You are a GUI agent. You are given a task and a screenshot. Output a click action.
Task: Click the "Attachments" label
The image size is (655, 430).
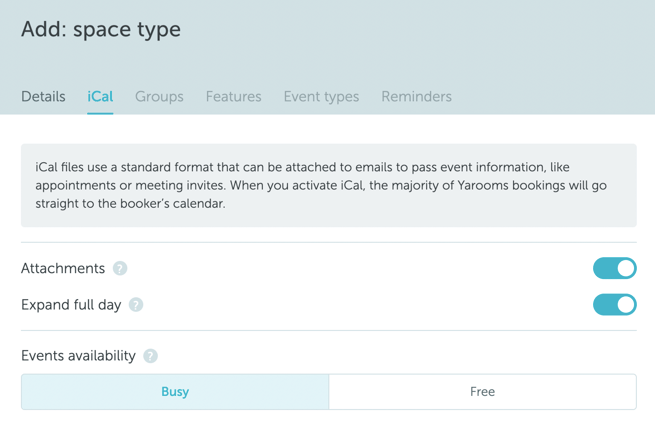[x=63, y=268]
